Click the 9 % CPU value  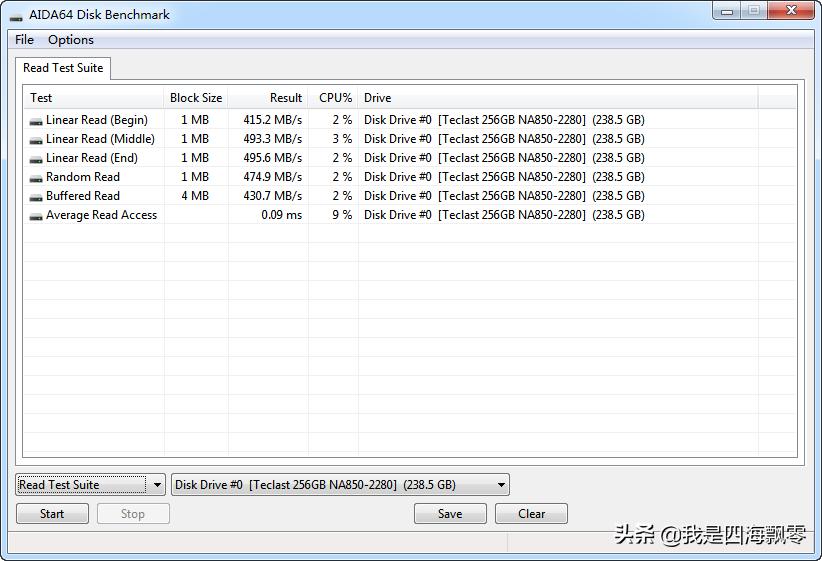point(342,215)
